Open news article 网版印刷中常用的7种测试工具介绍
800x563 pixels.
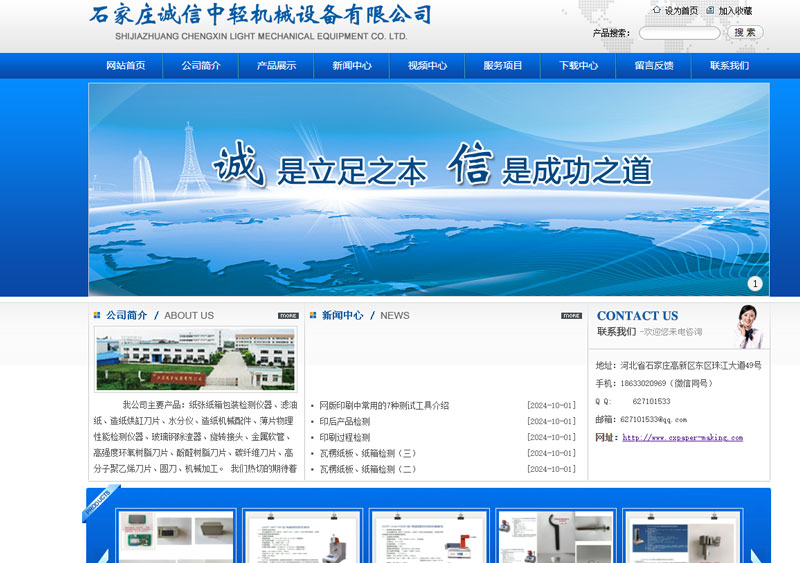click(x=384, y=406)
